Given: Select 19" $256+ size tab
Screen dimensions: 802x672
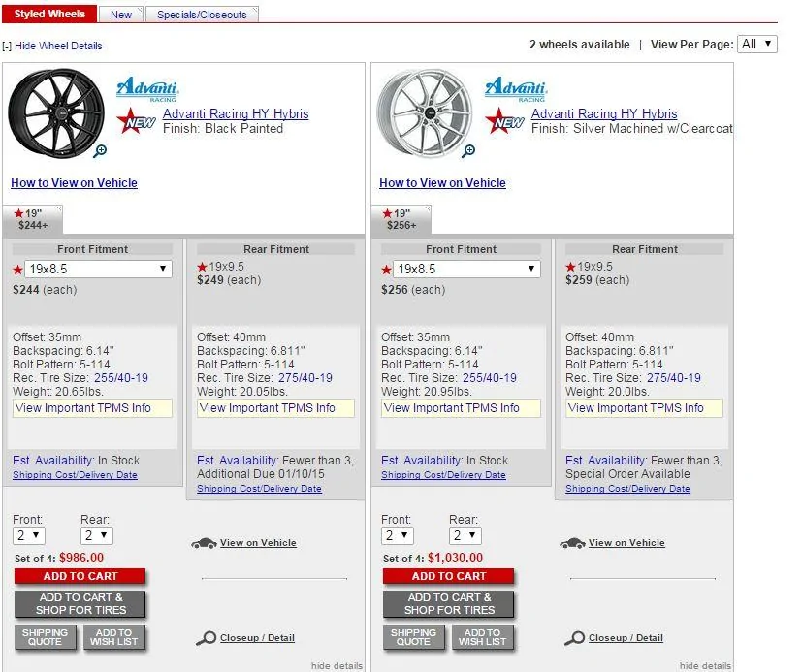Looking at the screenshot, I should point(401,219).
